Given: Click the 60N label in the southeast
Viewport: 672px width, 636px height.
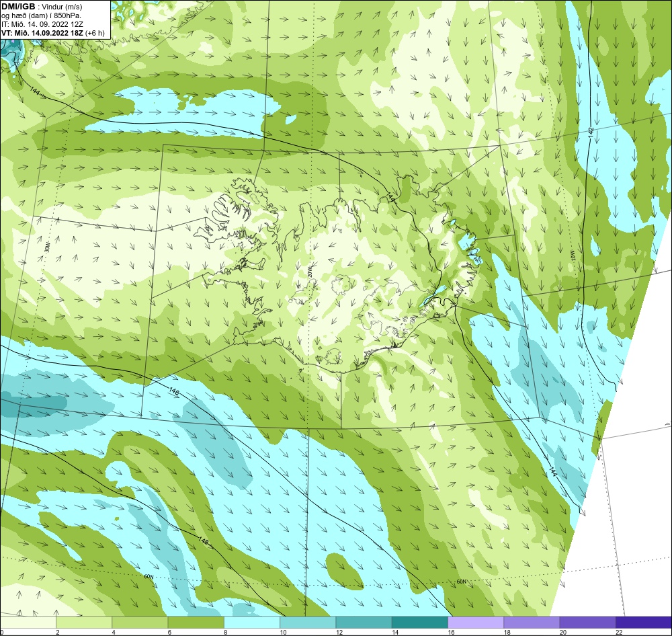Looking at the screenshot, I should tap(461, 582).
